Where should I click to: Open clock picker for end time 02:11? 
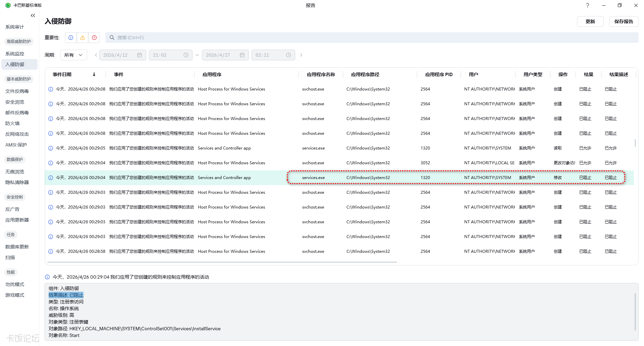[x=288, y=55]
